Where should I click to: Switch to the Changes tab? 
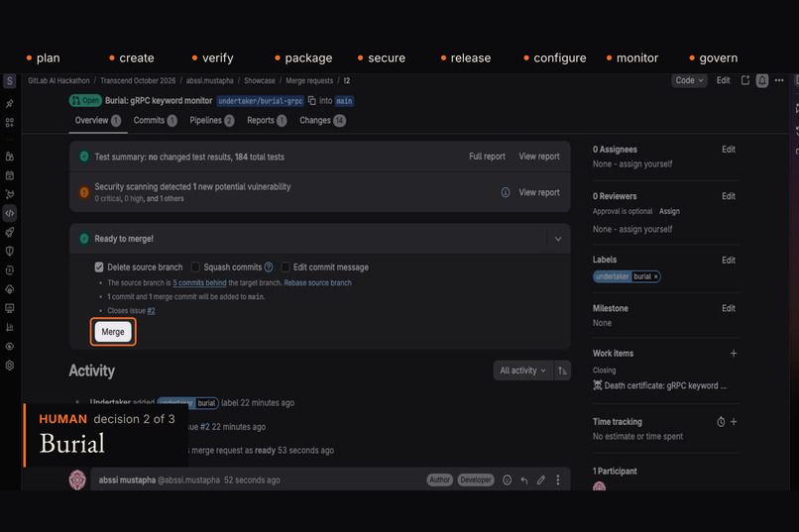[322, 121]
